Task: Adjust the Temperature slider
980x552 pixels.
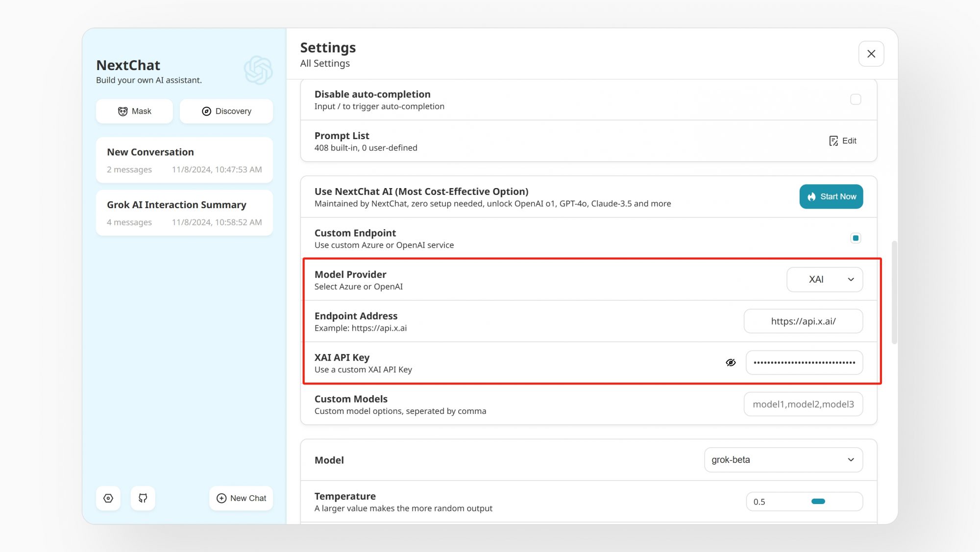Action: point(818,502)
